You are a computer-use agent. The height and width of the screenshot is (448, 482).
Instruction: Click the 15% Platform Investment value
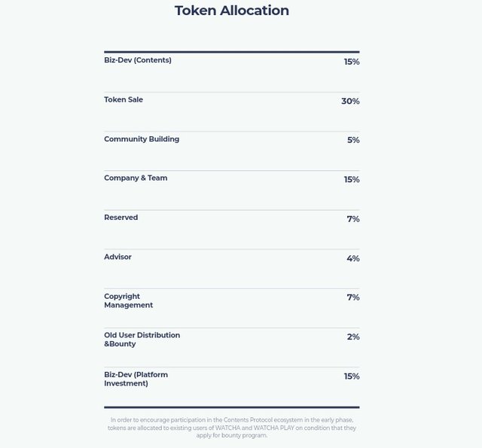pyautogui.click(x=352, y=376)
